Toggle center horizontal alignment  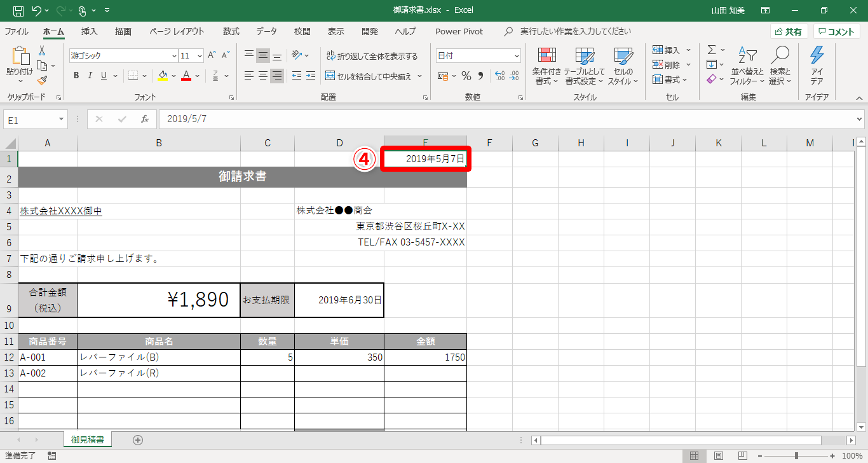pos(263,76)
